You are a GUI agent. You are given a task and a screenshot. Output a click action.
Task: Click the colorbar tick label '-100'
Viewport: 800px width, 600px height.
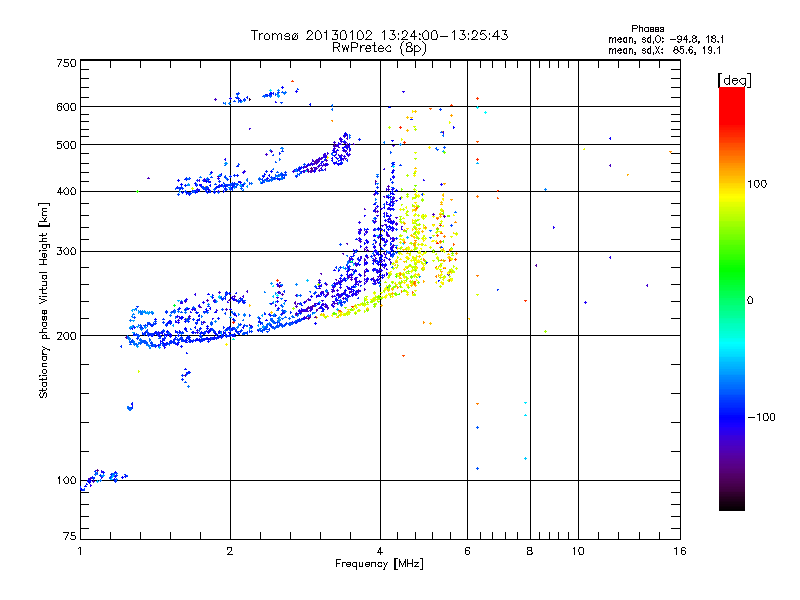[x=761, y=417]
